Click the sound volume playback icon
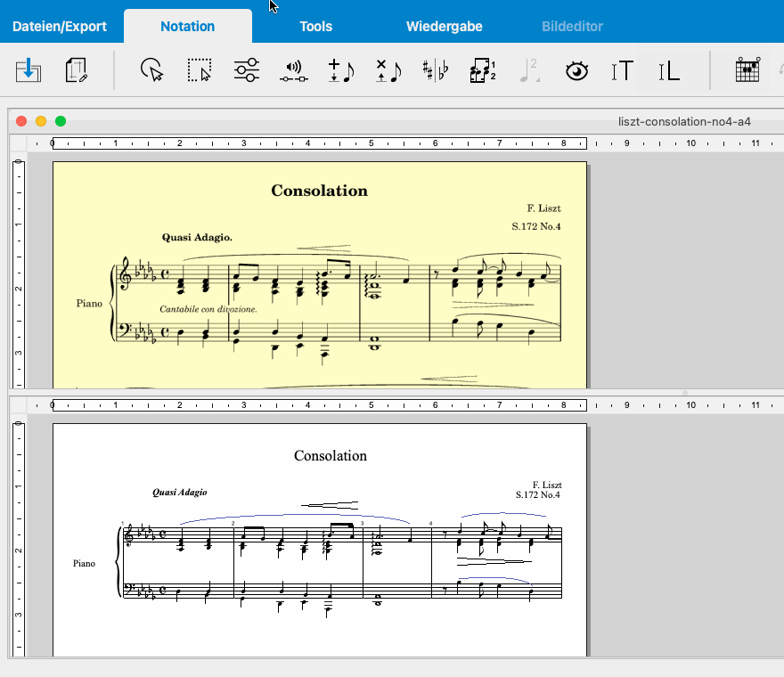 coord(293,70)
